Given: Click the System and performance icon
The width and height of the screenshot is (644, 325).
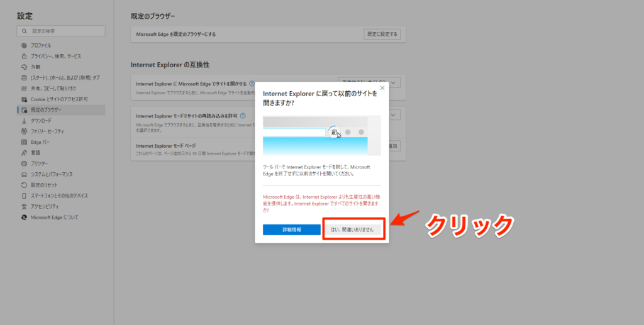Looking at the screenshot, I should pyautogui.click(x=24, y=174).
